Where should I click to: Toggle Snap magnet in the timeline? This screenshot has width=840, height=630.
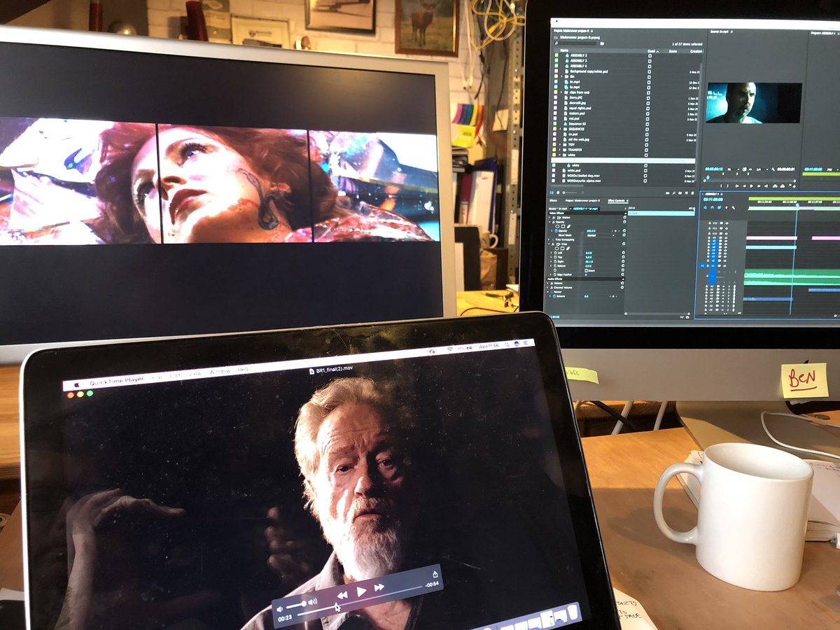point(712,207)
